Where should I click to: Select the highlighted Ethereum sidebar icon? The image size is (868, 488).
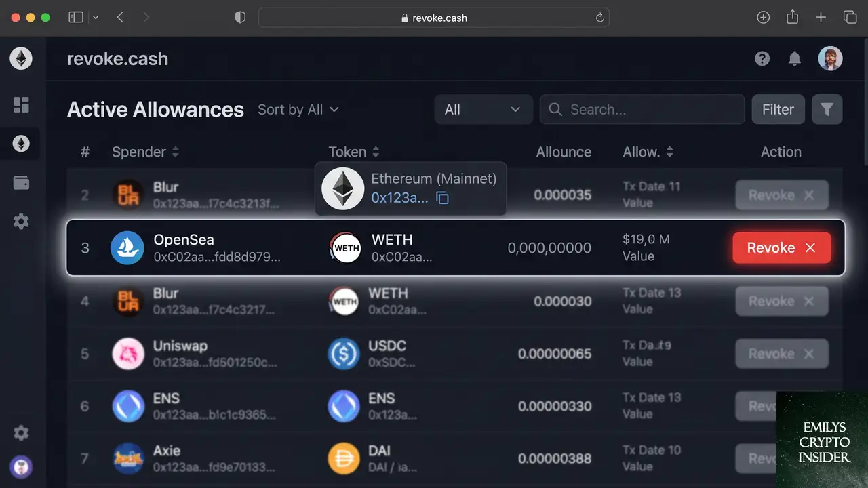click(21, 144)
